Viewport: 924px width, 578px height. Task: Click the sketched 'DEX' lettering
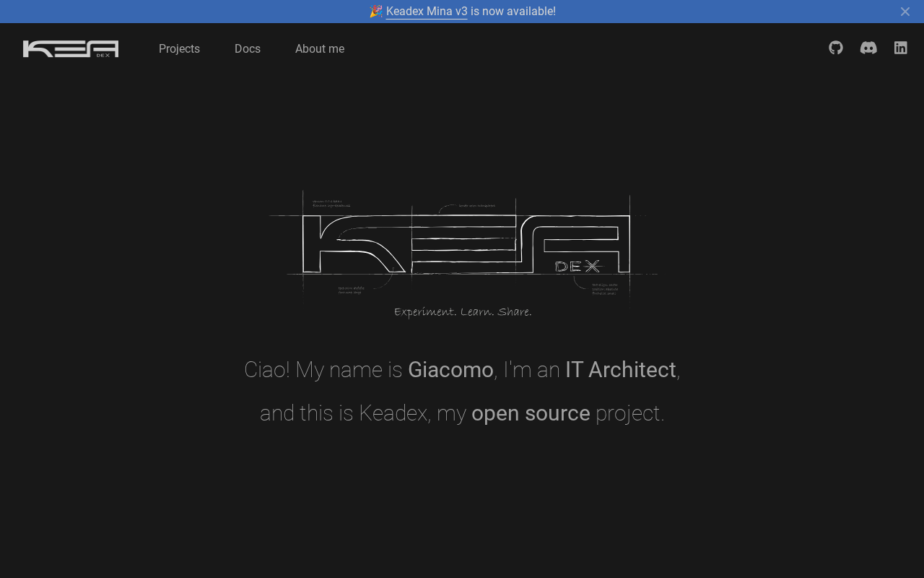pyautogui.click(x=577, y=267)
